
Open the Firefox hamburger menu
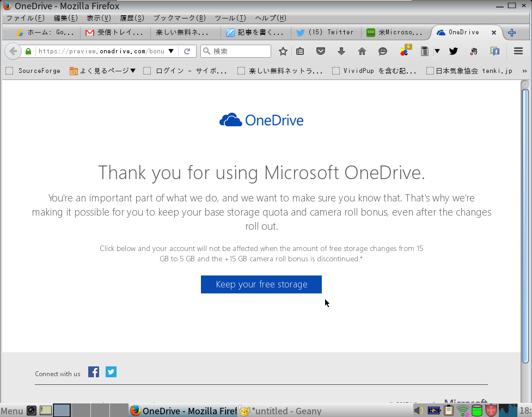(518, 51)
